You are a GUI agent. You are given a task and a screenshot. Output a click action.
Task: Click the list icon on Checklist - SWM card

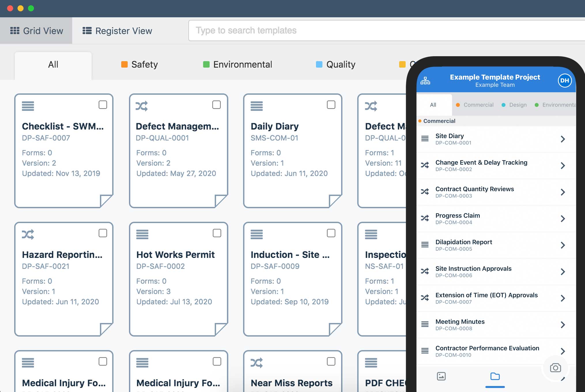coord(28,106)
